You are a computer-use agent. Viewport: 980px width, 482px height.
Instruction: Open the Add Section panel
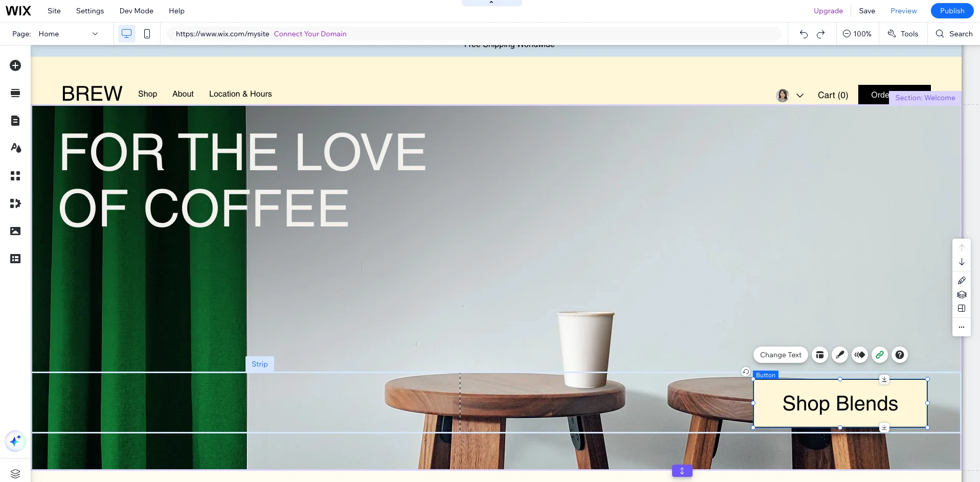coord(15,94)
